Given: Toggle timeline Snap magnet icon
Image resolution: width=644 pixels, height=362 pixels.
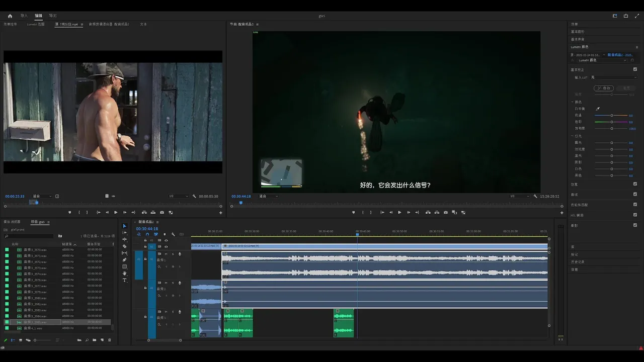Looking at the screenshot, I should pos(147,234).
